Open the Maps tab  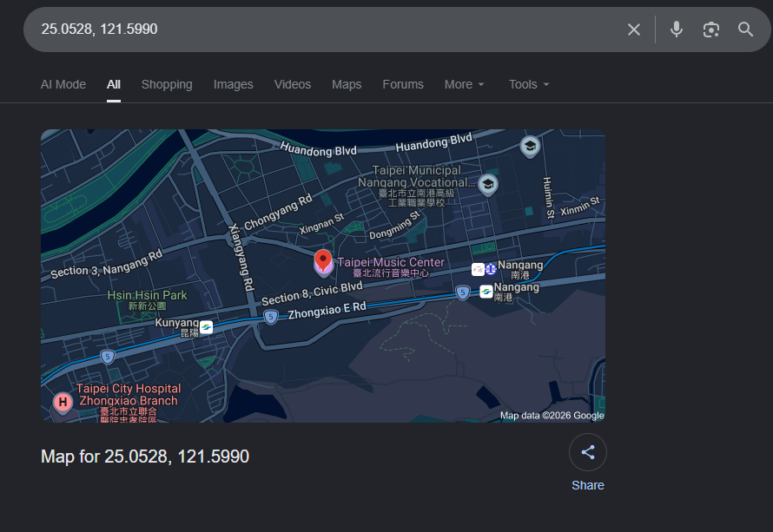[x=347, y=84]
